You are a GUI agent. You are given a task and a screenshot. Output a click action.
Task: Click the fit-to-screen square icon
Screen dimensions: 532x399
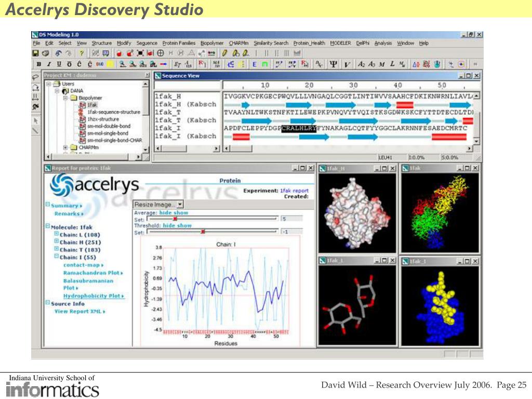pos(140,54)
